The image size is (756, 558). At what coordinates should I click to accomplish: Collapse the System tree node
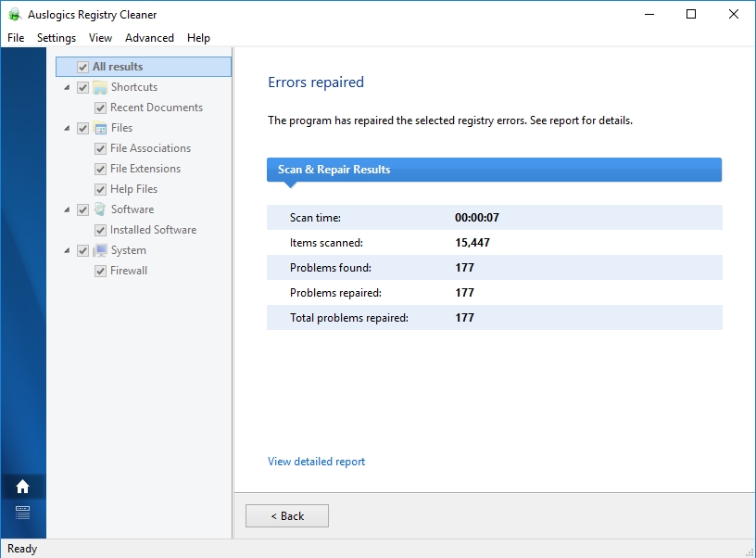click(x=67, y=251)
